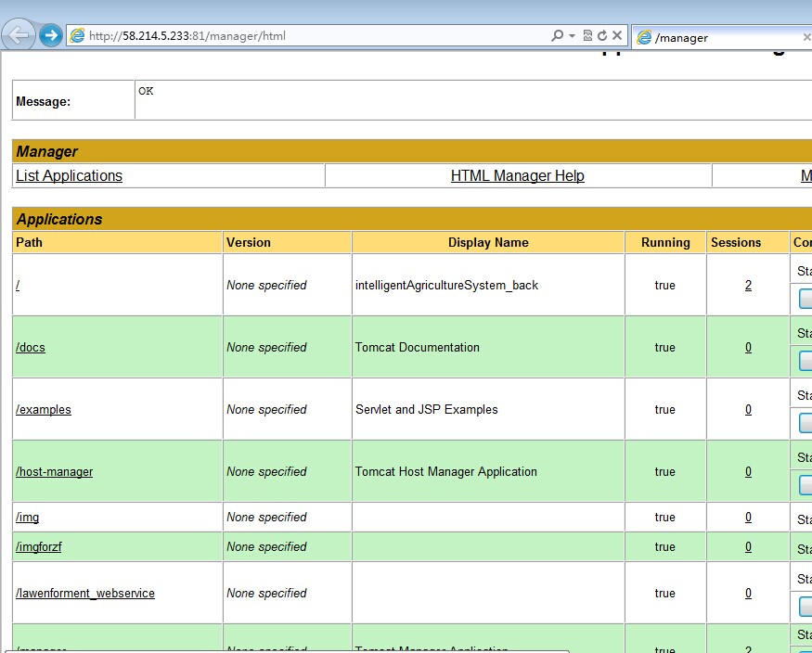Click the Manager section heading
Screen dimensions: 812x653
tap(46, 151)
